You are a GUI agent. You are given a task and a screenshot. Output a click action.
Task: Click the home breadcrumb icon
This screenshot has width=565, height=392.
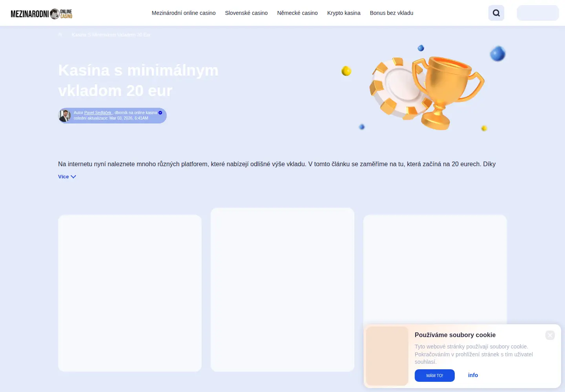(x=60, y=35)
